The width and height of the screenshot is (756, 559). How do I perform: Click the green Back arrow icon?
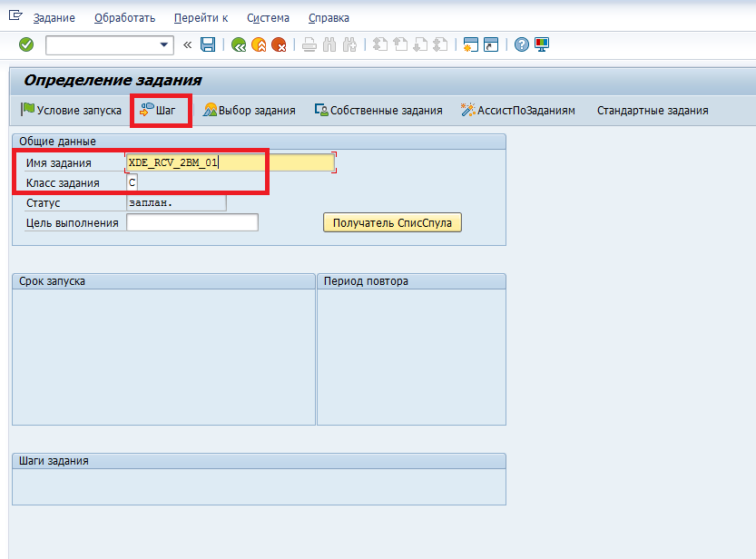click(x=239, y=44)
